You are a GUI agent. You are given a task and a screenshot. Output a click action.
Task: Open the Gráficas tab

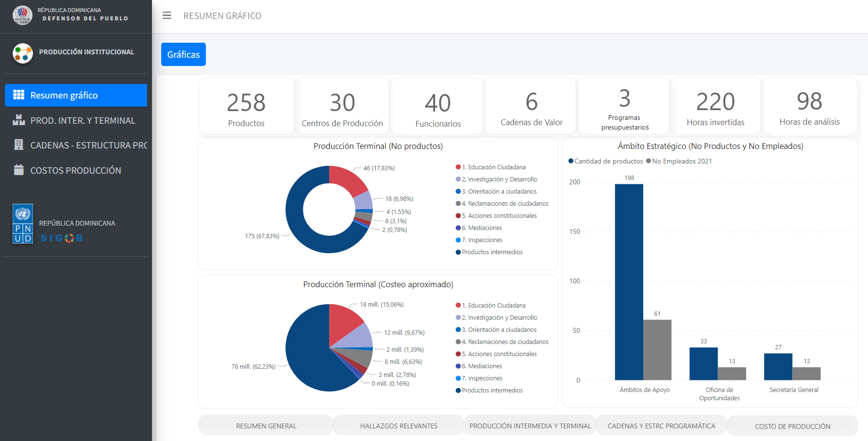[x=184, y=54]
